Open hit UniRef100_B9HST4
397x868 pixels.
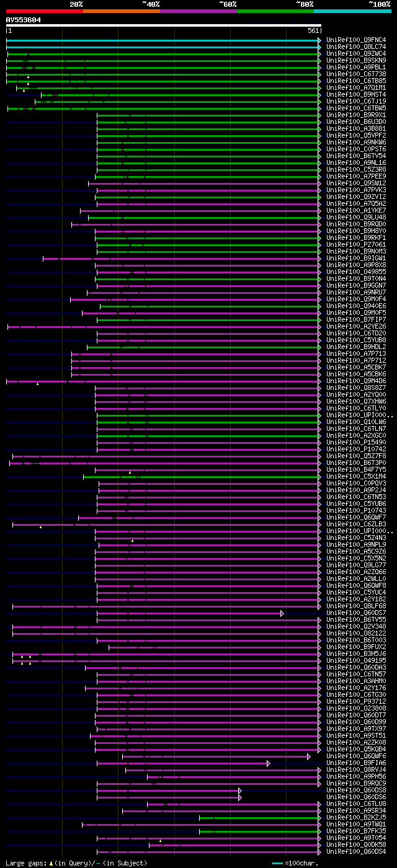pyautogui.click(x=356, y=95)
